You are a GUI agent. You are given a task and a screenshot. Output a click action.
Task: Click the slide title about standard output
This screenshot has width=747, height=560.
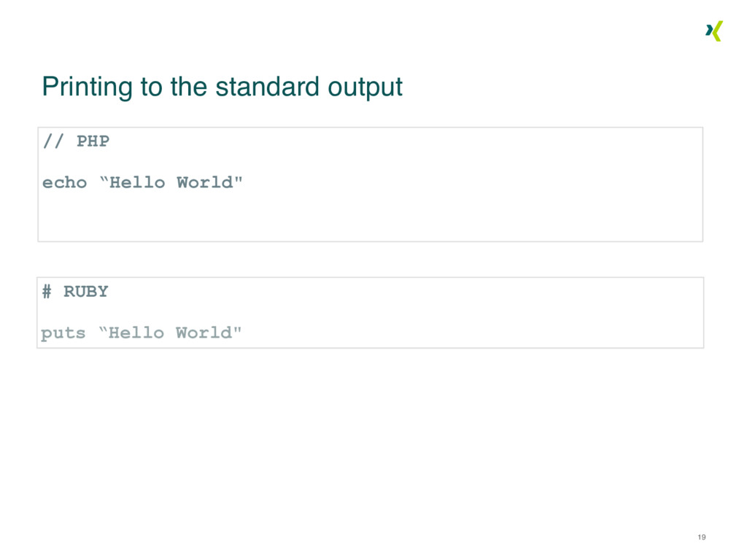click(222, 87)
